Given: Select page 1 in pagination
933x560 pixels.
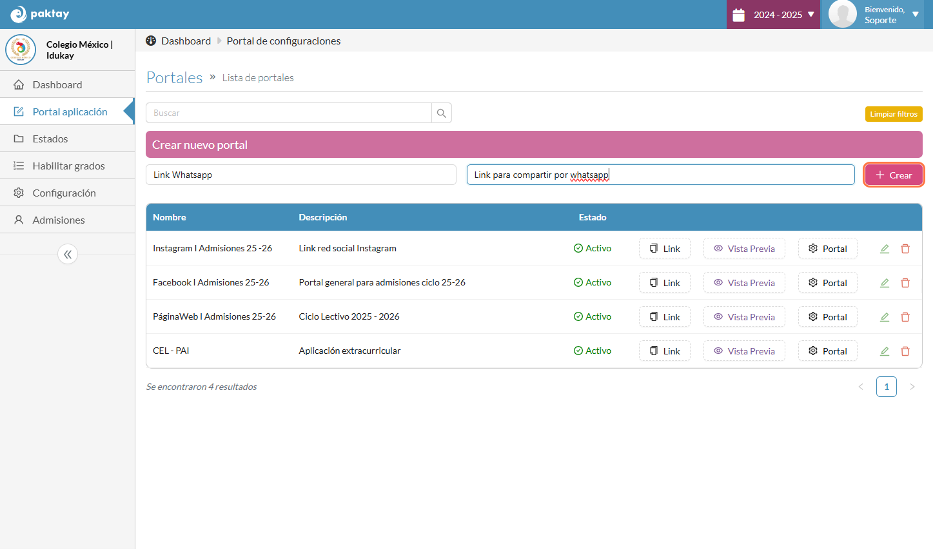Looking at the screenshot, I should pos(887,387).
